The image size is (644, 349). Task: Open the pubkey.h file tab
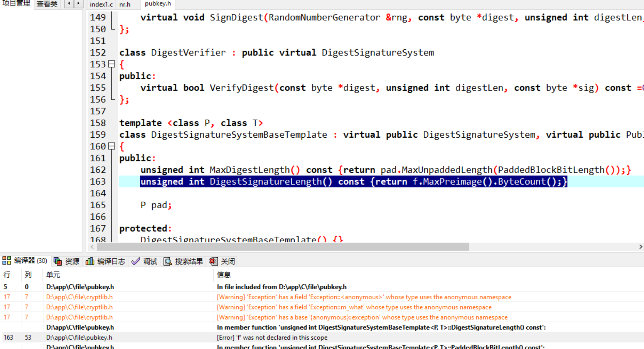pos(158,4)
